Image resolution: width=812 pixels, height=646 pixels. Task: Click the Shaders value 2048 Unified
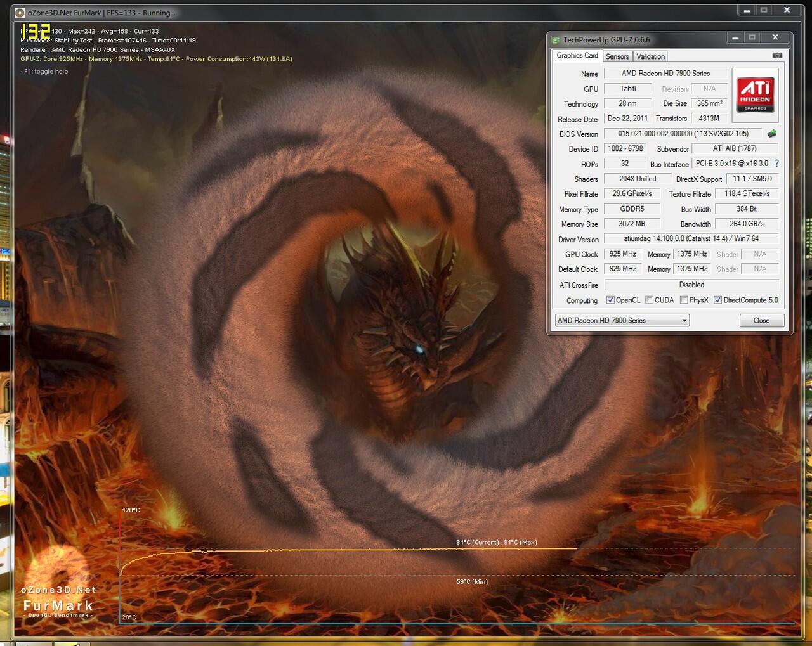[x=638, y=179]
